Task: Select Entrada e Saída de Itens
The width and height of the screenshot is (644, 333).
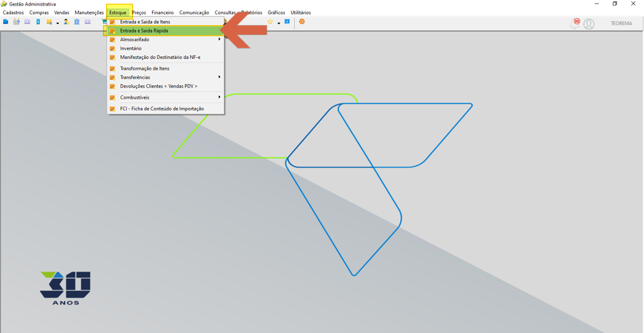Action: click(166, 22)
